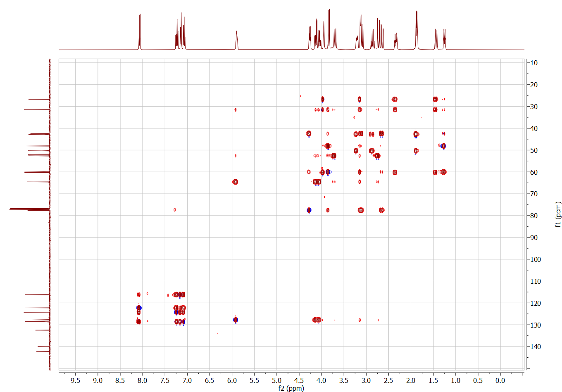Click the large peak at 3.1 ppm, 77 ppm
The width and height of the screenshot is (562, 392).
coord(361,210)
